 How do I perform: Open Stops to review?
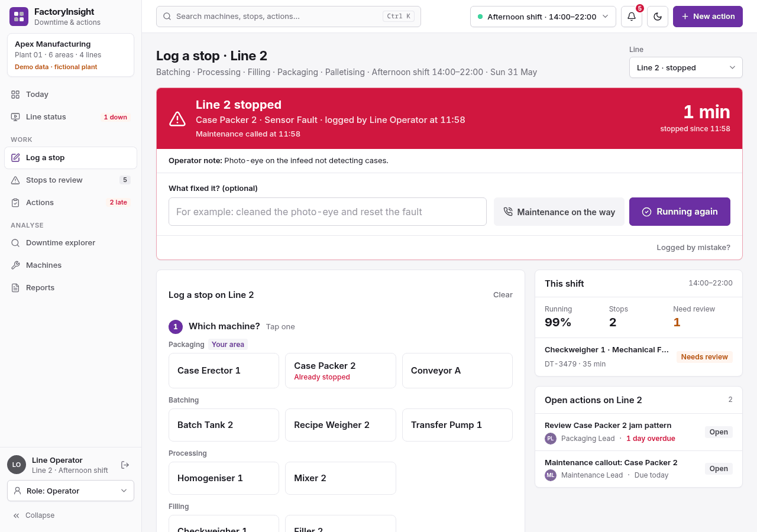pyautogui.click(x=70, y=180)
